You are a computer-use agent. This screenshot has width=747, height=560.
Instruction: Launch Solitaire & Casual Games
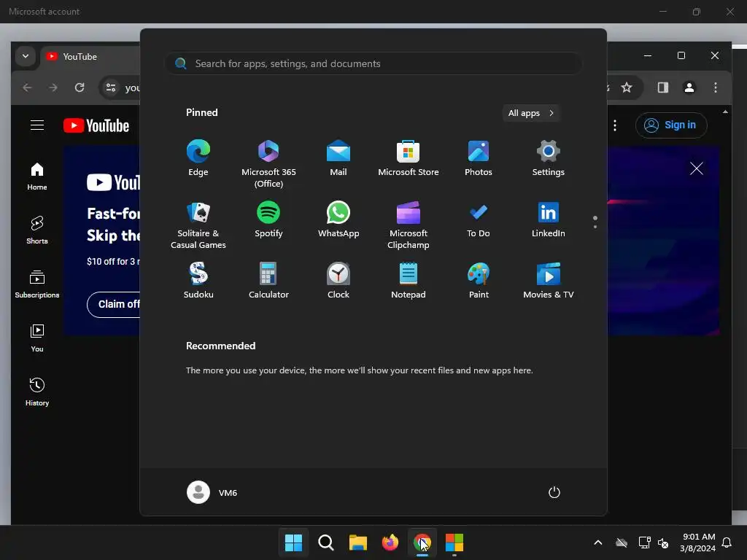(198, 225)
